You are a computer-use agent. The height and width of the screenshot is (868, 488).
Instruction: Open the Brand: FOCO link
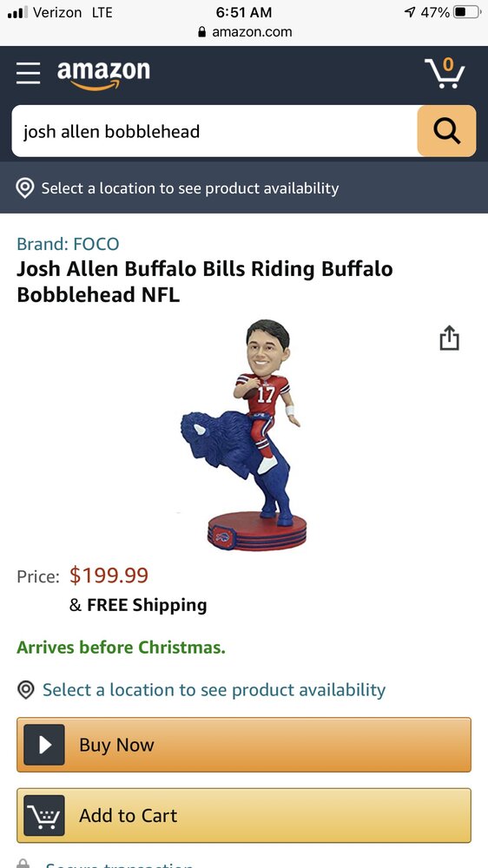(68, 244)
